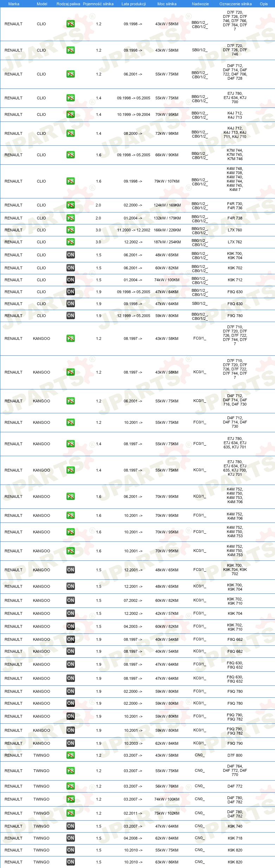Click the power cell 56kW / 76KM
275x868 pixels.
(167, 786)
